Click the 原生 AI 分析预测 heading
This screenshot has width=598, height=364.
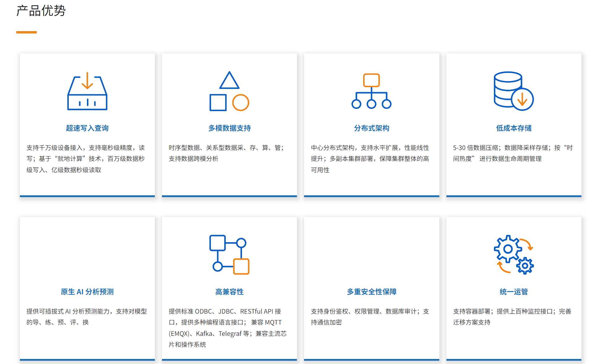pyautogui.click(x=87, y=292)
